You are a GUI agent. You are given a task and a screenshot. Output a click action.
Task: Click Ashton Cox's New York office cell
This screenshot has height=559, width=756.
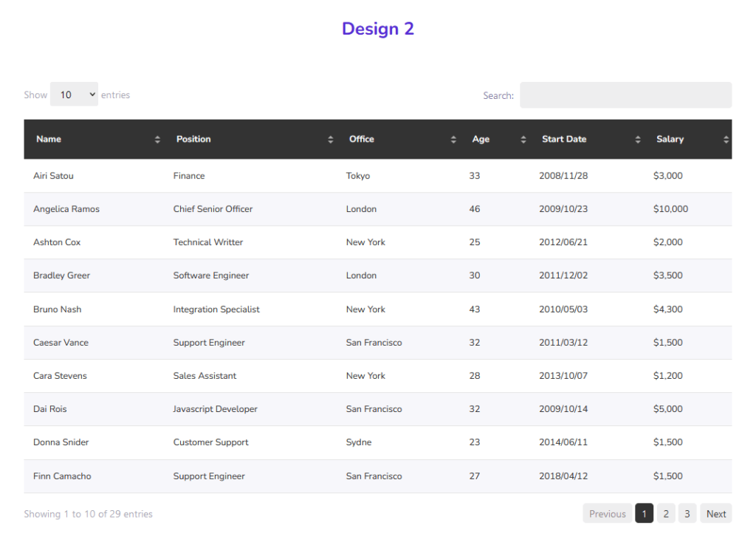point(366,242)
